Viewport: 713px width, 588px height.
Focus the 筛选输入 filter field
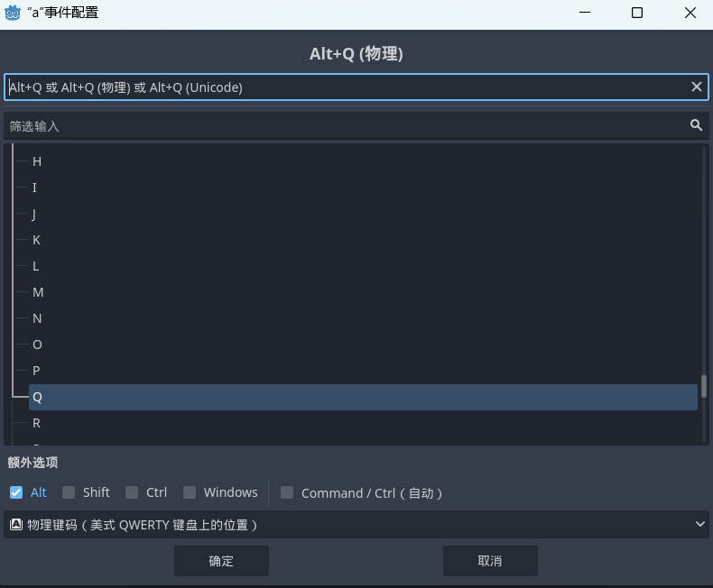[x=343, y=125]
